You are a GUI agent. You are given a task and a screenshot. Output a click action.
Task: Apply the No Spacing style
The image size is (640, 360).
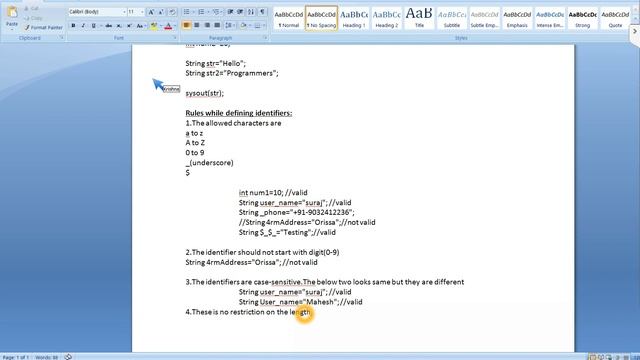coord(321,18)
